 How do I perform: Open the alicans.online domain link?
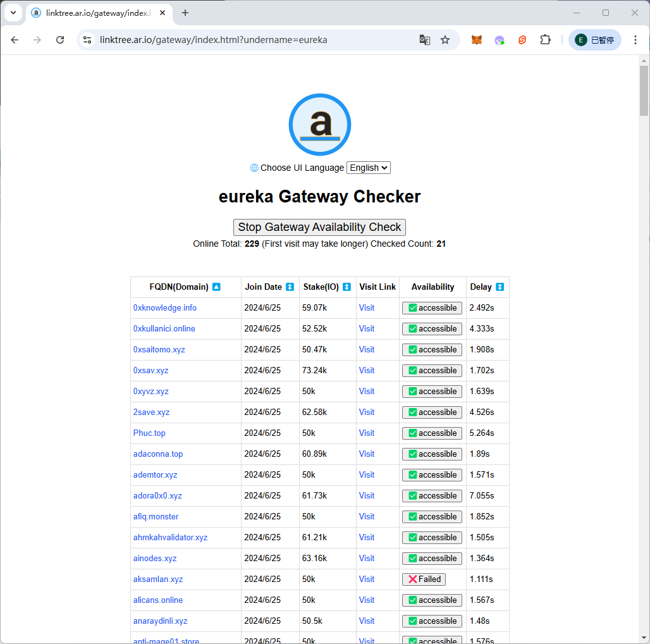157,600
